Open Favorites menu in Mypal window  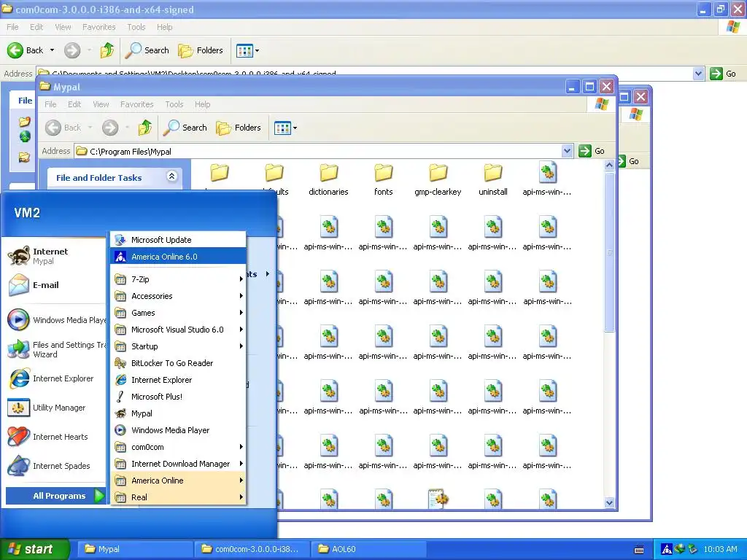pyautogui.click(x=136, y=104)
